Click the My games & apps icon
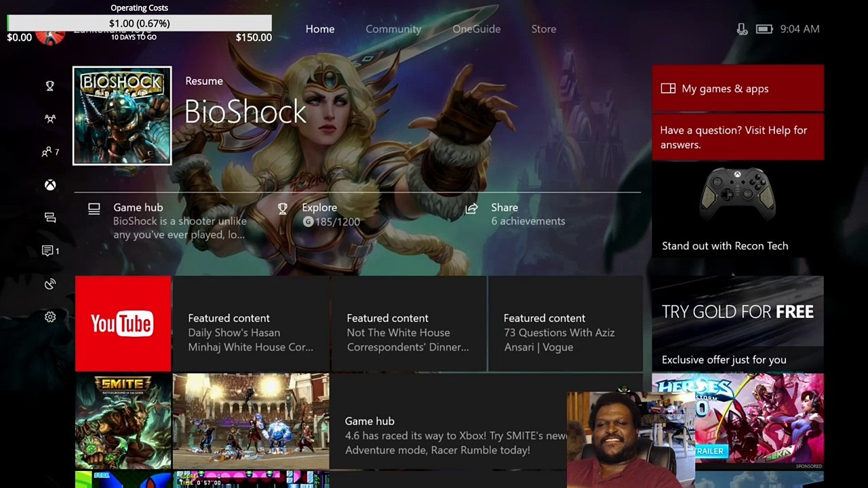868x488 pixels. (668, 89)
